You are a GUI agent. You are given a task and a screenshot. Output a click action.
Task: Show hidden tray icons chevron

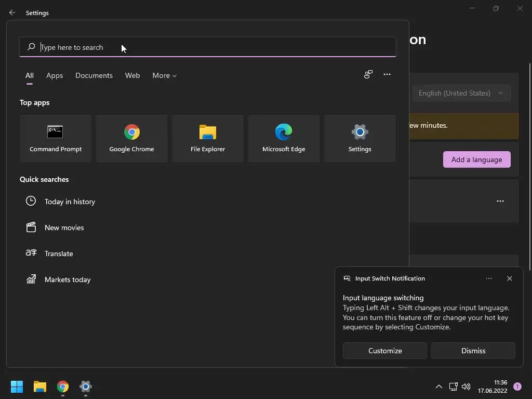point(438,387)
